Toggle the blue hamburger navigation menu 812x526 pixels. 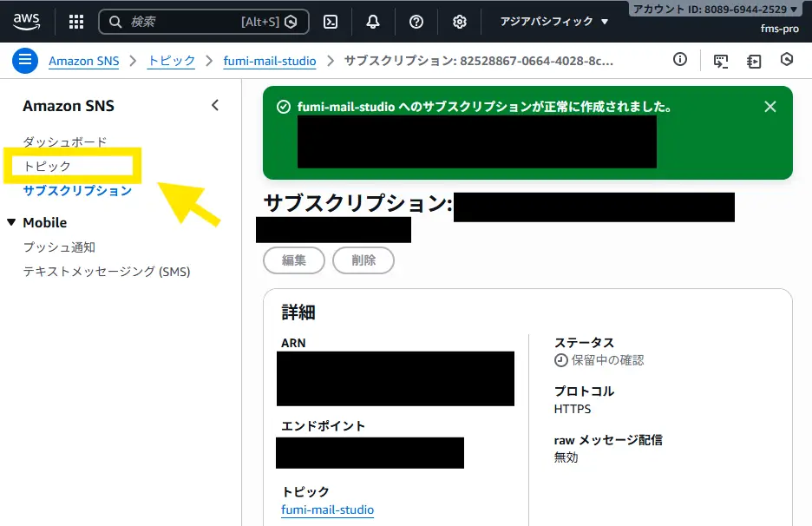pyautogui.click(x=24, y=60)
